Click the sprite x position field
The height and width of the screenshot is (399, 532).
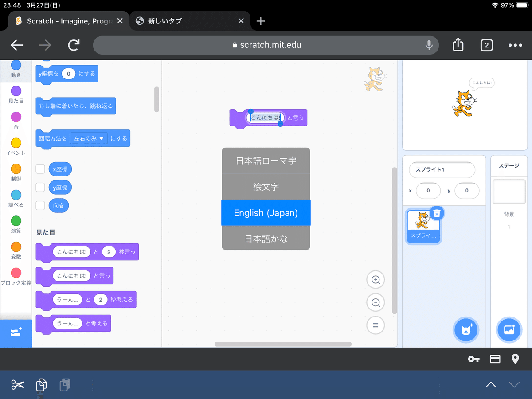[x=428, y=191]
